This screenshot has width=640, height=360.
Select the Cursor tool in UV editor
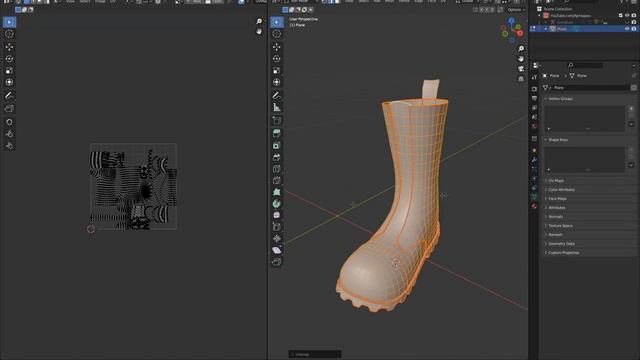pos(9,34)
